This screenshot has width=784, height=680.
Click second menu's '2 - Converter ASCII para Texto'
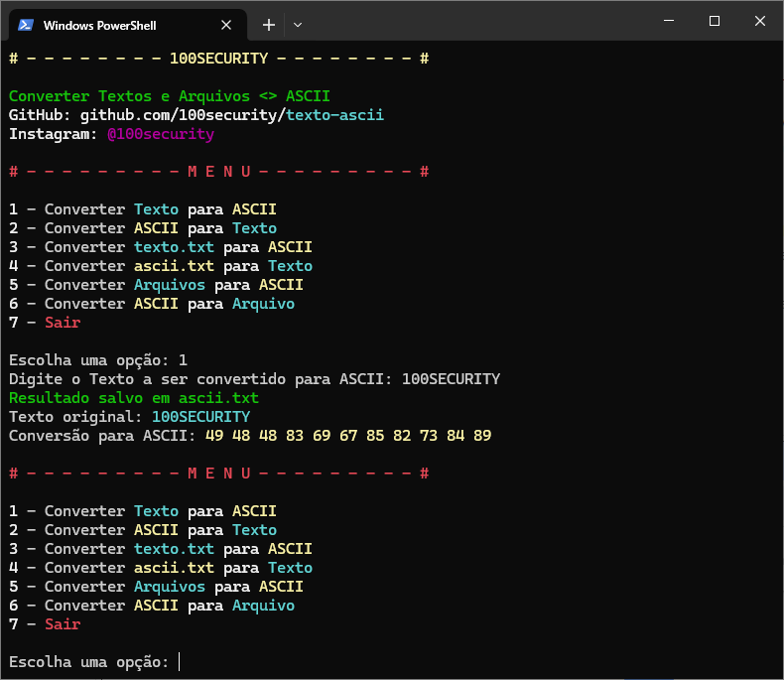[143, 530]
